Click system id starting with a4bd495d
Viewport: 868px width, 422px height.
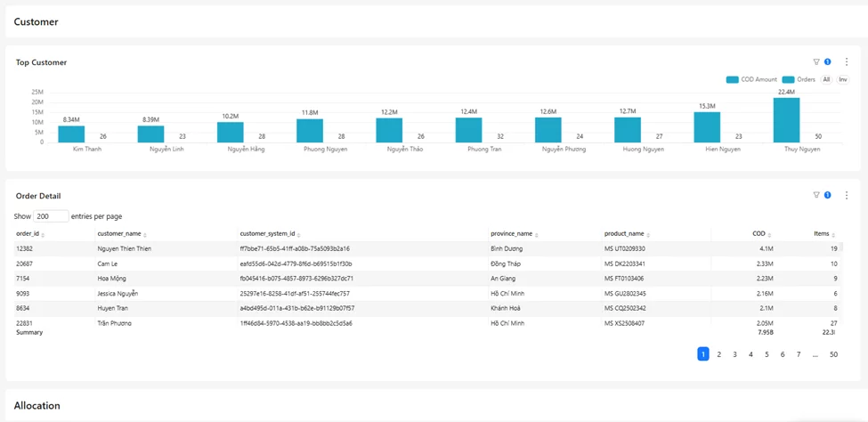pos(297,308)
